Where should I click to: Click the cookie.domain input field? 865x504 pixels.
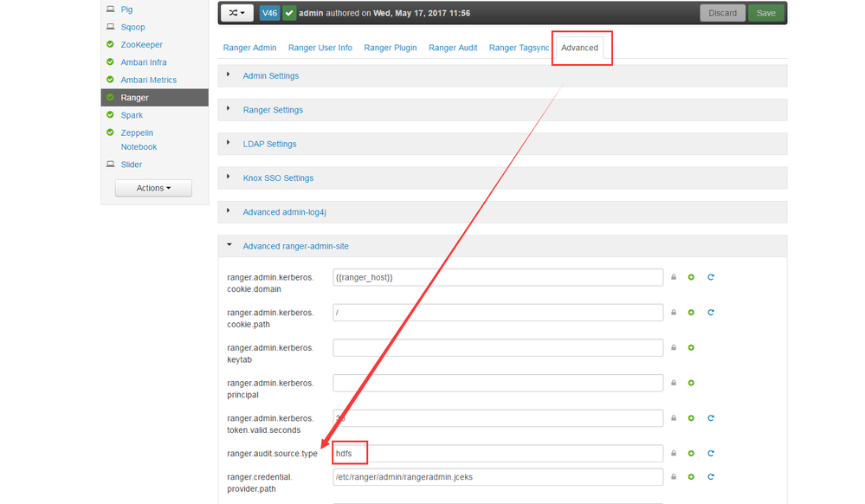click(498, 277)
